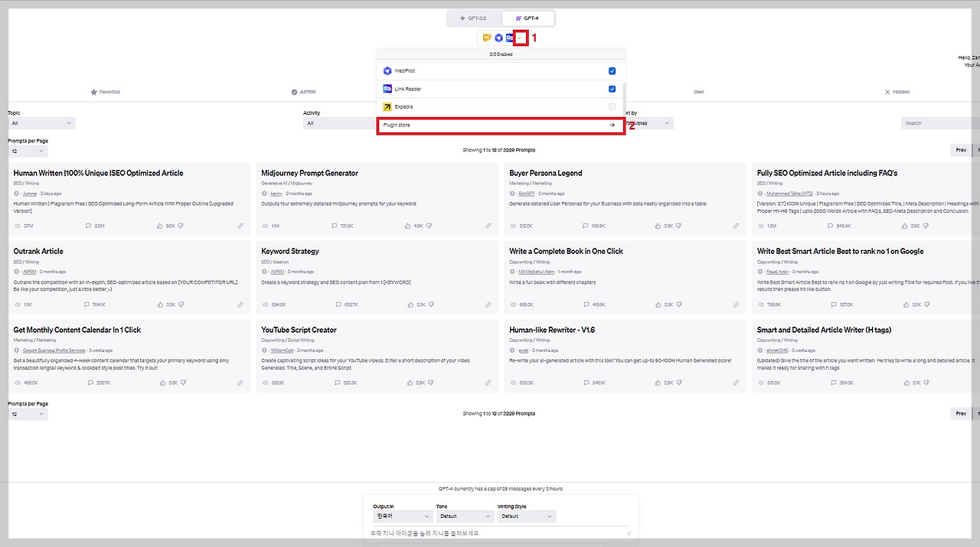Open Midjourney Prompt Generator prompt

tap(309, 173)
